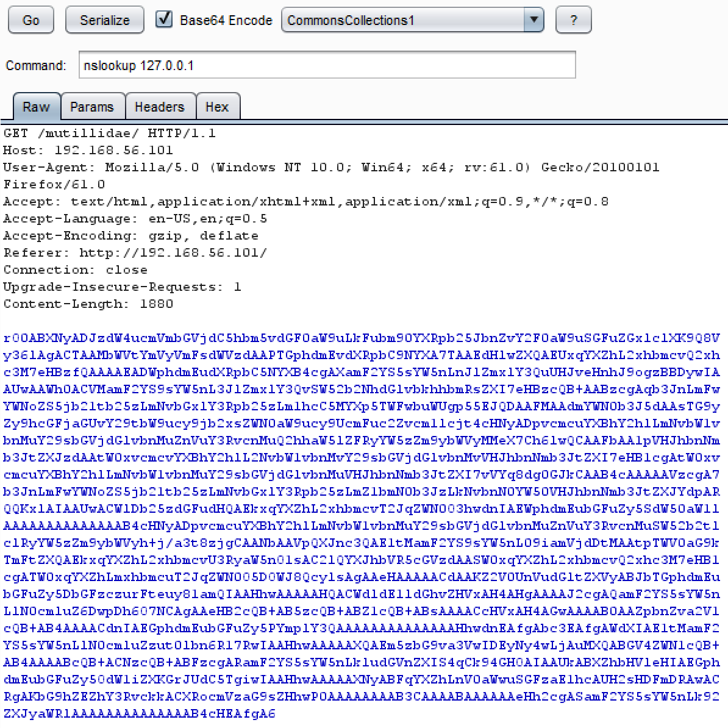Click the last line of the payload
Viewport: 728px width, 728px height.
point(139,713)
